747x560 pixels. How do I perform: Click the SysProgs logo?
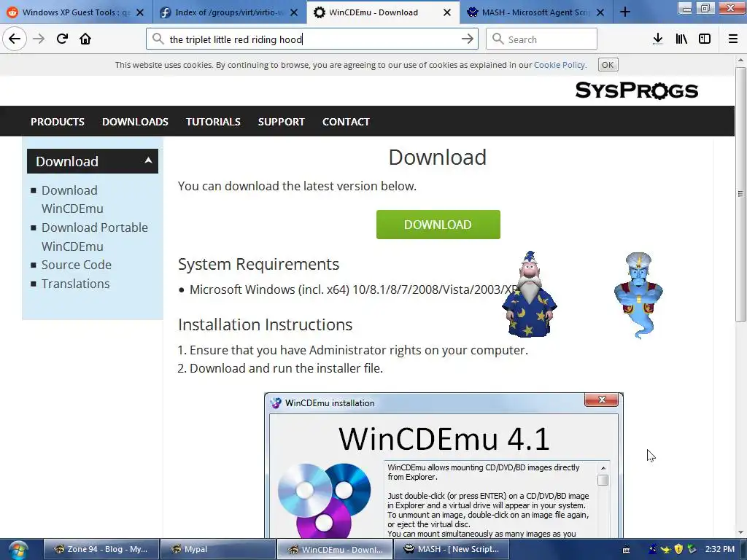pyautogui.click(x=636, y=90)
